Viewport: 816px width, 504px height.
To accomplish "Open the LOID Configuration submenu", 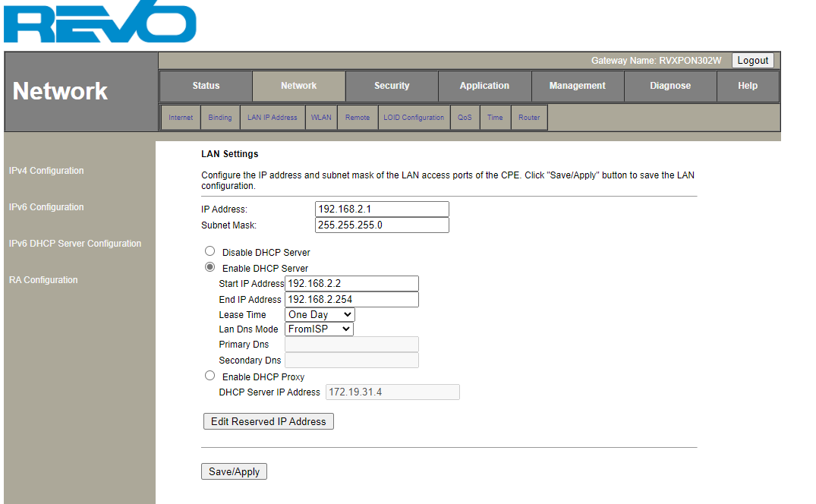I will (414, 118).
